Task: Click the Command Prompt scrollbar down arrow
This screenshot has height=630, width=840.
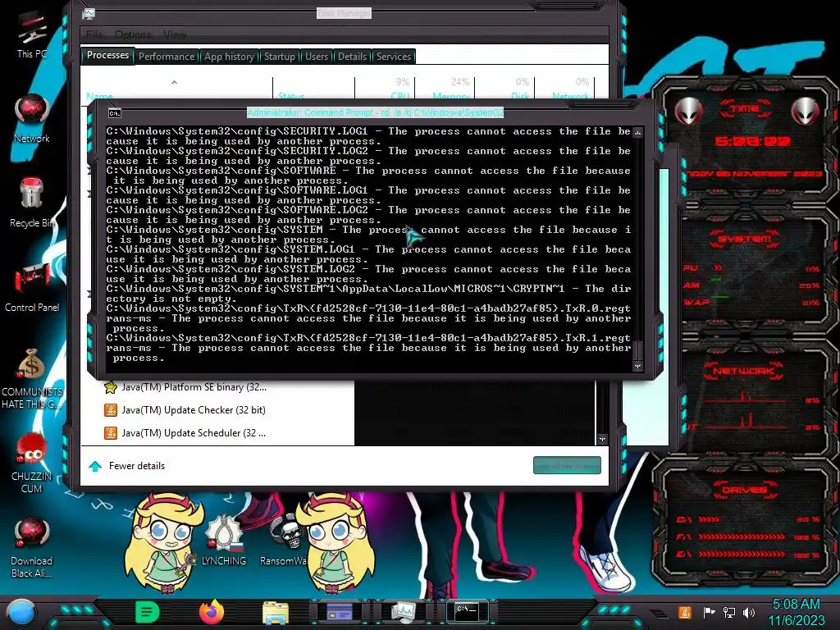Action: pos(637,367)
